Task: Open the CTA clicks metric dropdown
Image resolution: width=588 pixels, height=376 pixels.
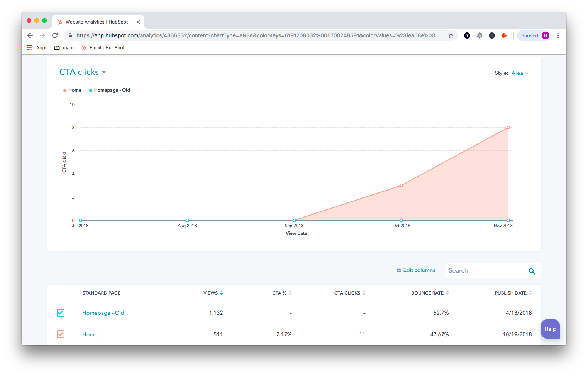Action: pyautogui.click(x=83, y=72)
